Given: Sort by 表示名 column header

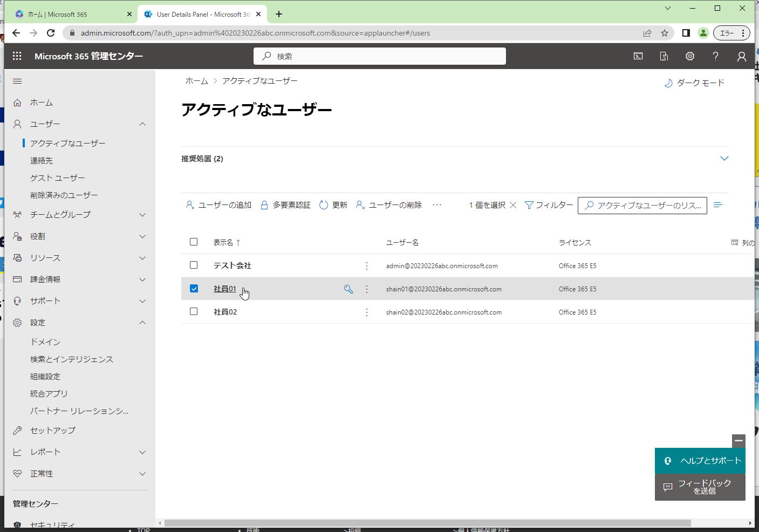Looking at the screenshot, I should click(x=227, y=243).
